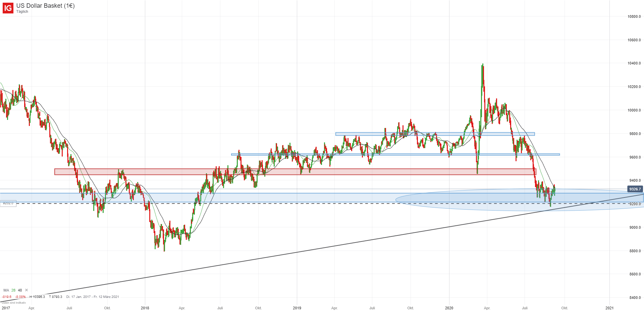Screen dimensions: 644x311
Task: Click the 2019 label on the time axis
Action: (x=297, y=308)
